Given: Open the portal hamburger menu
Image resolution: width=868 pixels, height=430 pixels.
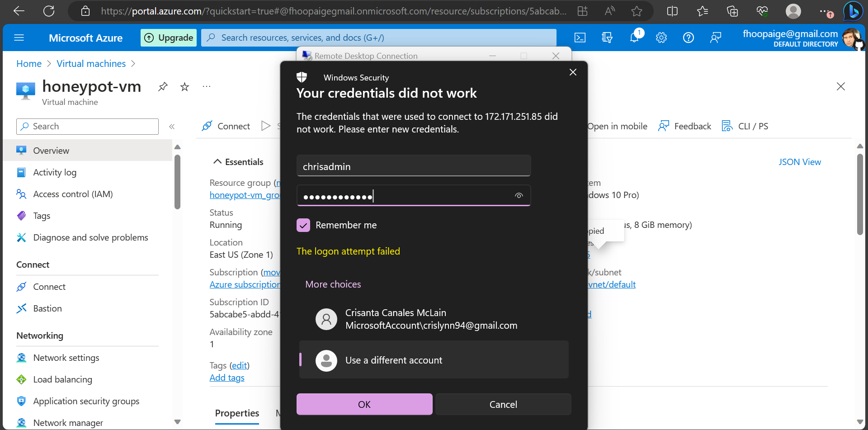Looking at the screenshot, I should tap(19, 38).
